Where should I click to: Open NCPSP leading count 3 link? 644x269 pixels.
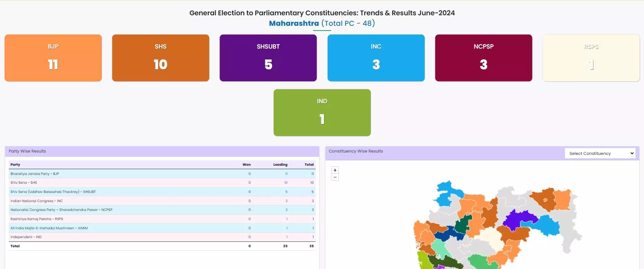click(x=286, y=210)
